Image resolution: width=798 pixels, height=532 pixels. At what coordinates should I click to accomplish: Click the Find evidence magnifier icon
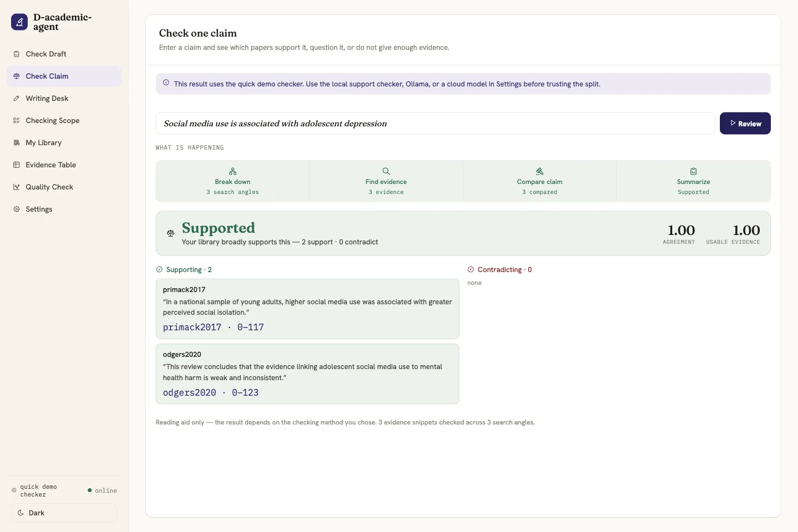pos(386,171)
